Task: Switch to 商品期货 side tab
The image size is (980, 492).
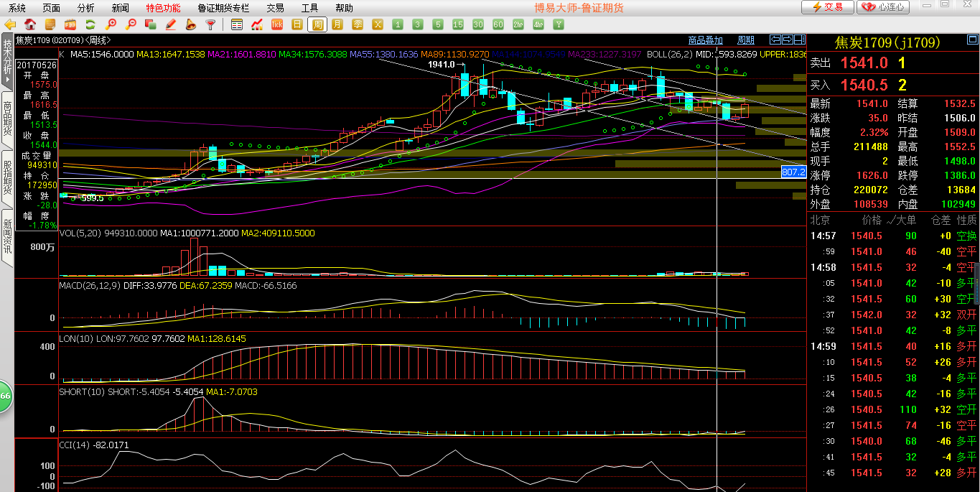Action: pos(7,119)
